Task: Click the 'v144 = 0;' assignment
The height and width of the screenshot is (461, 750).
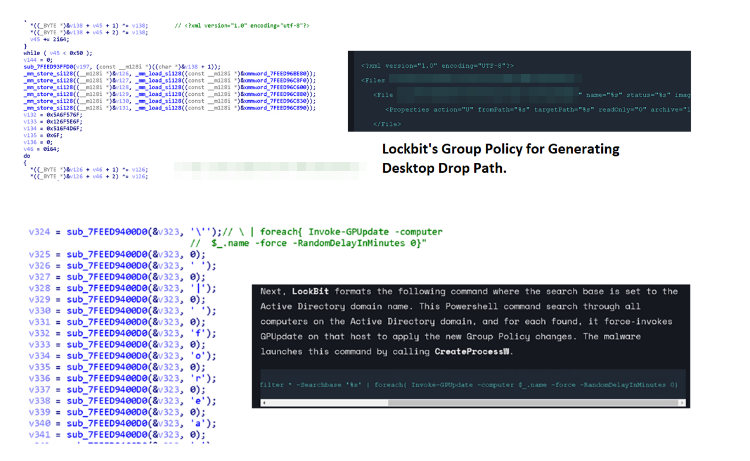Action: [x=38, y=60]
